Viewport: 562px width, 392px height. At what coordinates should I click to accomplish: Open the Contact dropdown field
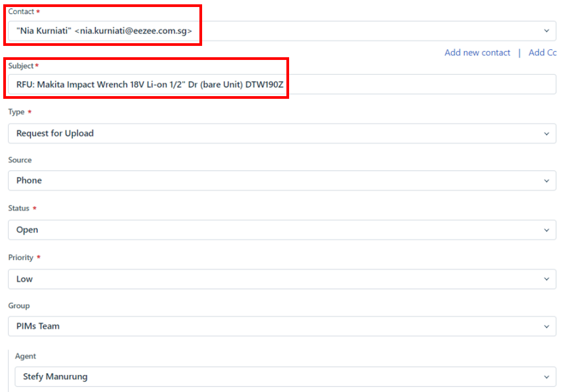[282, 31]
